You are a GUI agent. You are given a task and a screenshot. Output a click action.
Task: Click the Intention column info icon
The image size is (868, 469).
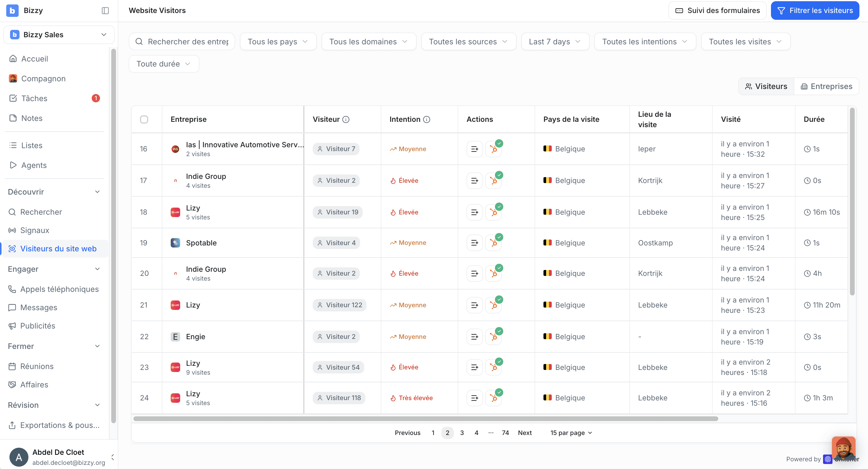[427, 119]
